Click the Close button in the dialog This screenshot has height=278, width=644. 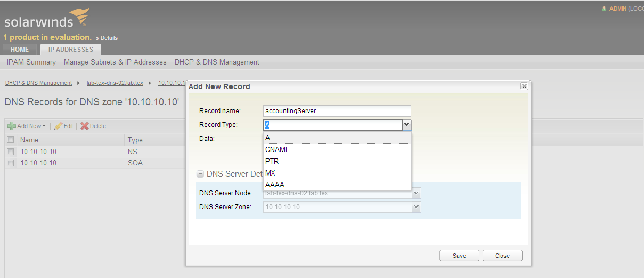click(x=502, y=256)
